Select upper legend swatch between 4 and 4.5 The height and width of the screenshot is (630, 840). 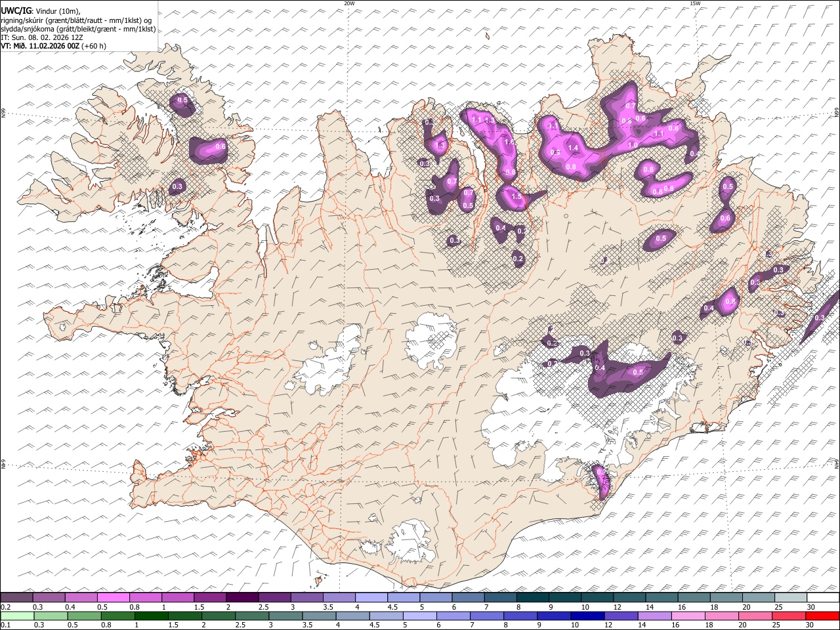(371, 598)
